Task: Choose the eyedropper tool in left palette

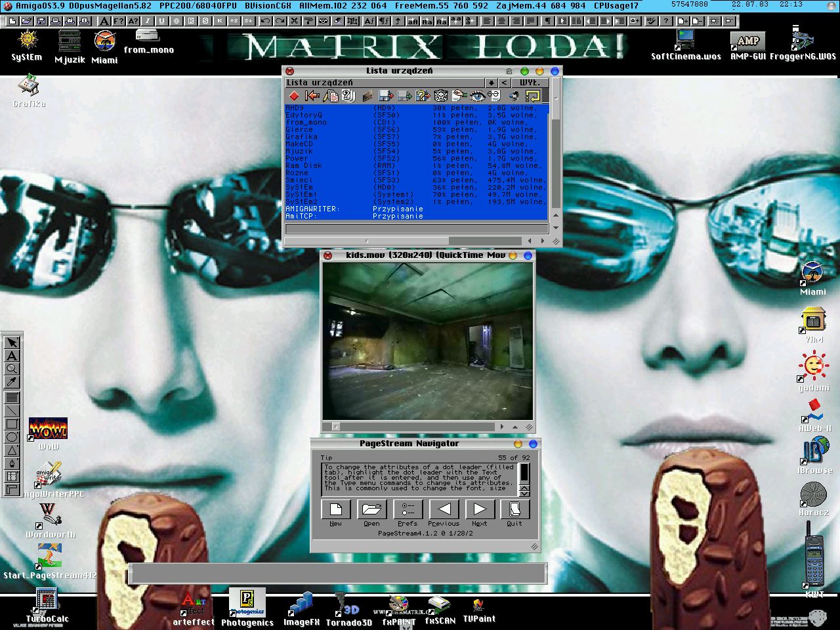Action: (11, 382)
